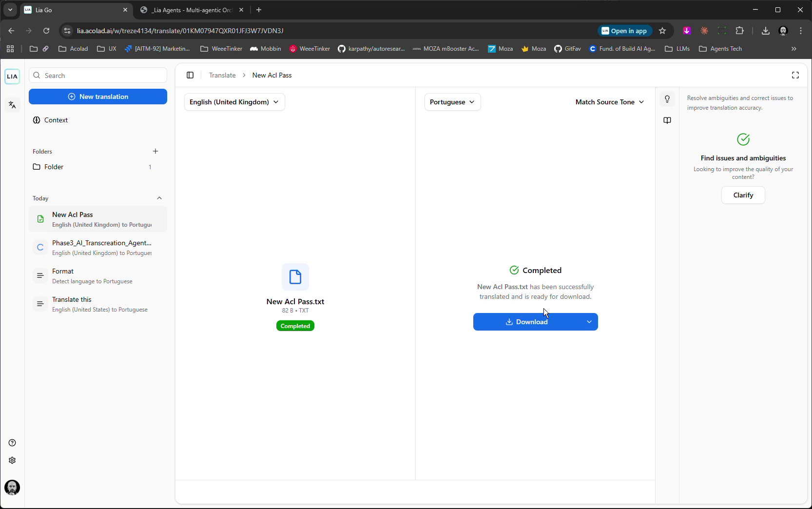The height and width of the screenshot is (509, 812).
Task: Open the lightbulb clarify panel icon
Action: [x=667, y=99]
